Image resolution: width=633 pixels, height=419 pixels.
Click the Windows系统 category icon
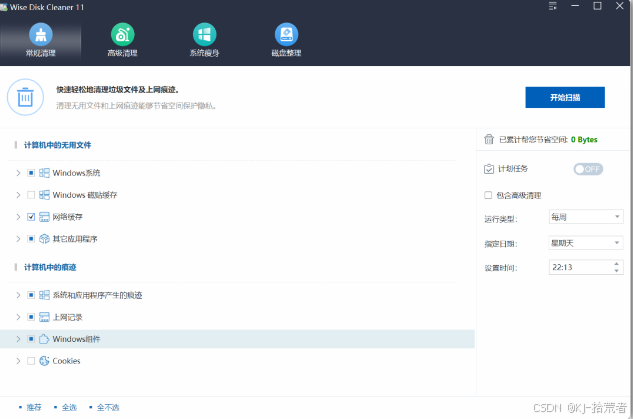(44, 173)
